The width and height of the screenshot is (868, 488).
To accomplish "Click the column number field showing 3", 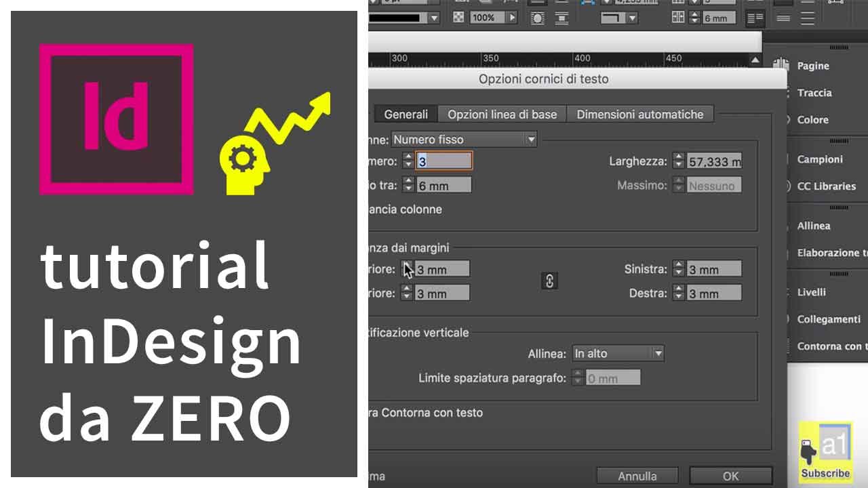I will click(444, 161).
